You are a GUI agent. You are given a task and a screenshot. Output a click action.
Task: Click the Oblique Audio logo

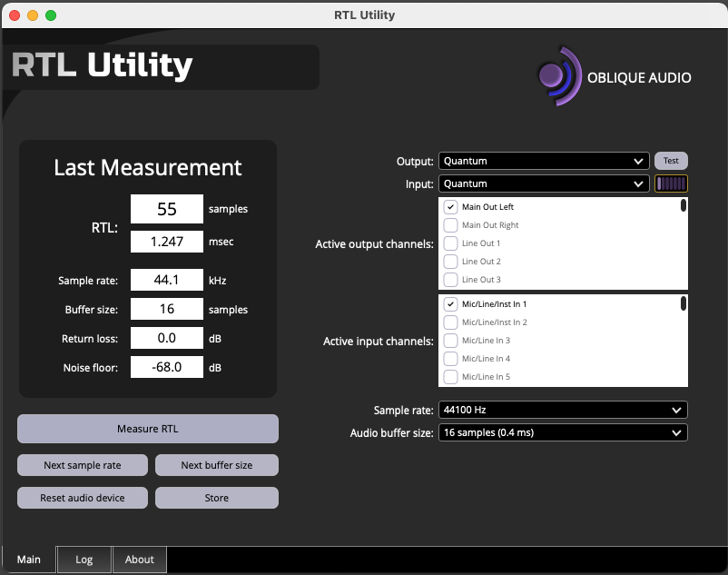coord(615,76)
